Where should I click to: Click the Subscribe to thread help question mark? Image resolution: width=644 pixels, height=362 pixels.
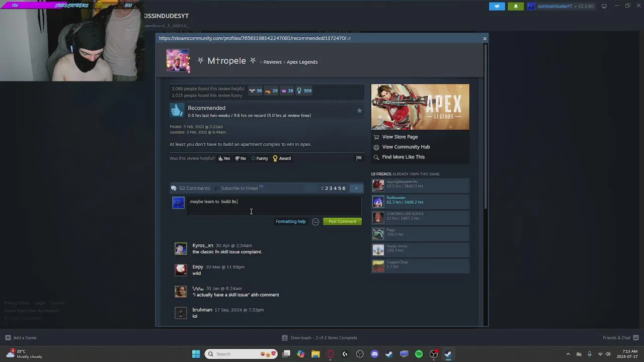pos(261,187)
